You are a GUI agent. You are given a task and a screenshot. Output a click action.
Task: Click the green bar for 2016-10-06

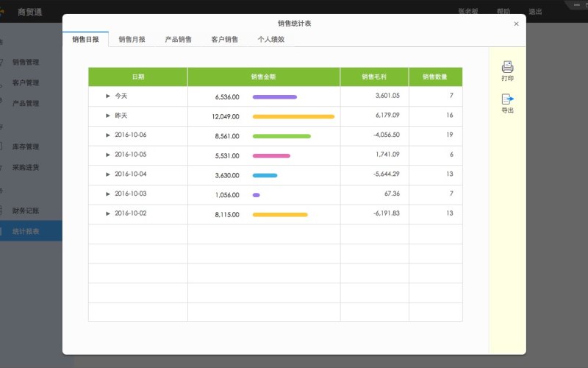pos(282,136)
